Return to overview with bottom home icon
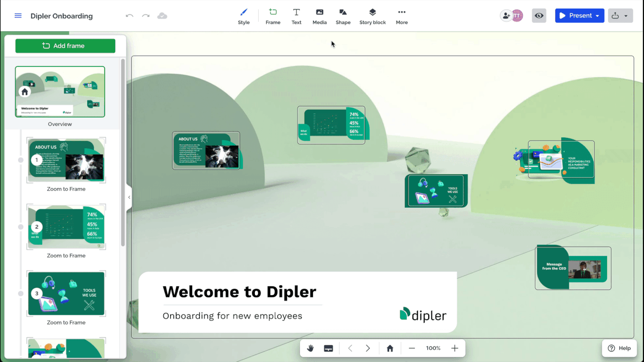The image size is (644, 362). [x=390, y=348]
